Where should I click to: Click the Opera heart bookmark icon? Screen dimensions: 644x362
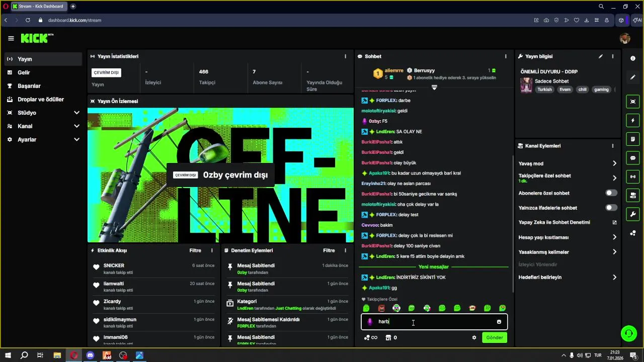577,20
